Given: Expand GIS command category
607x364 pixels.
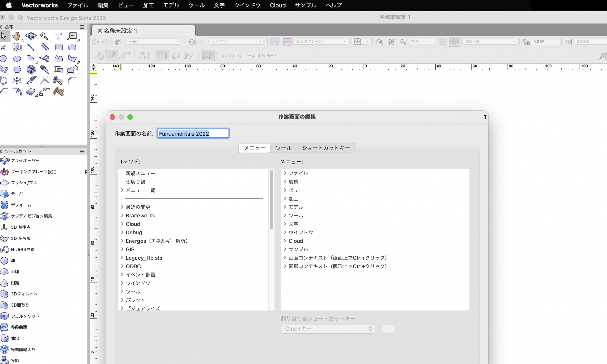Looking at the screenshot, I should [122, 249].
